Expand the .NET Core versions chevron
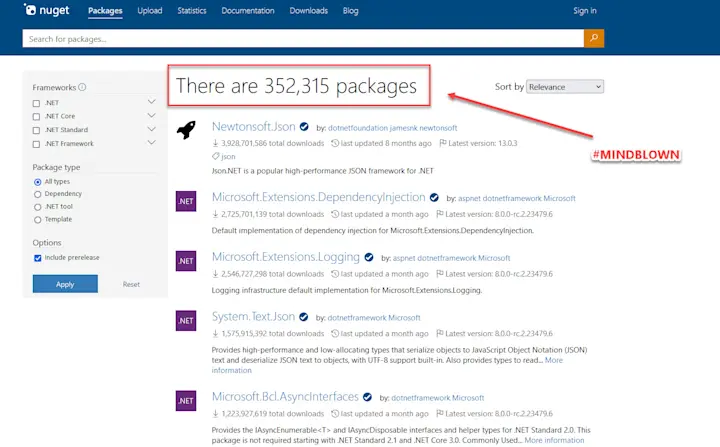Screen dimensions: 720x447 152,115
